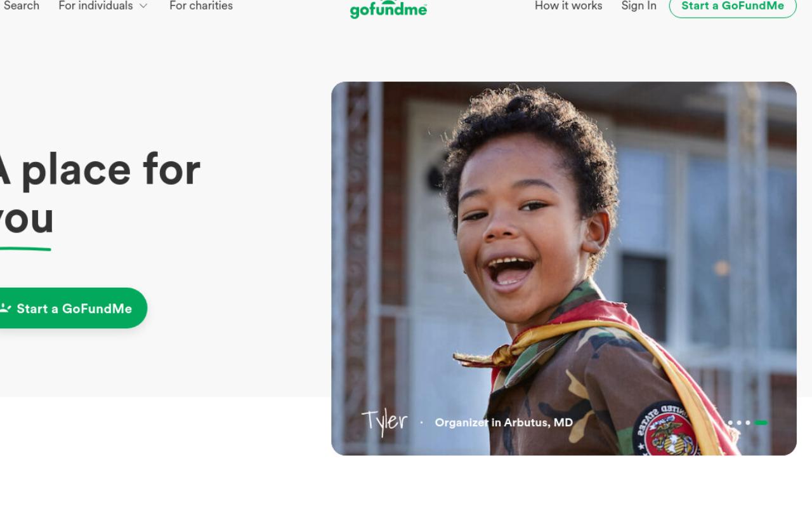Open the Search link in header

click(21, 6)
